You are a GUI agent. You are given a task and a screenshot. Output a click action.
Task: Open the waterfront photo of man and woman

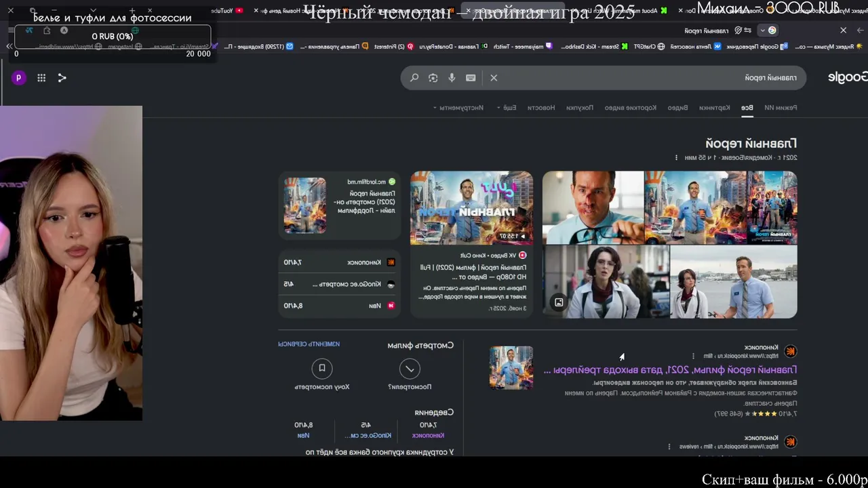(734, 282)
